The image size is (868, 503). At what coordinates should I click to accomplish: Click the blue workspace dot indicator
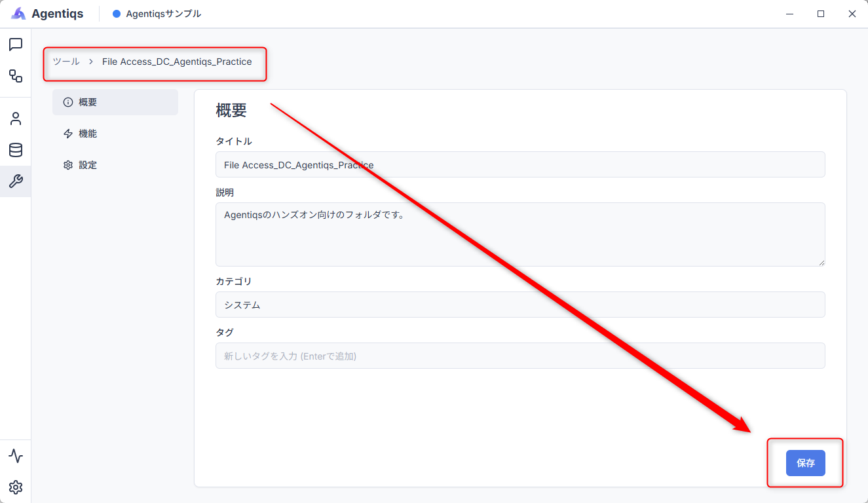117,14
